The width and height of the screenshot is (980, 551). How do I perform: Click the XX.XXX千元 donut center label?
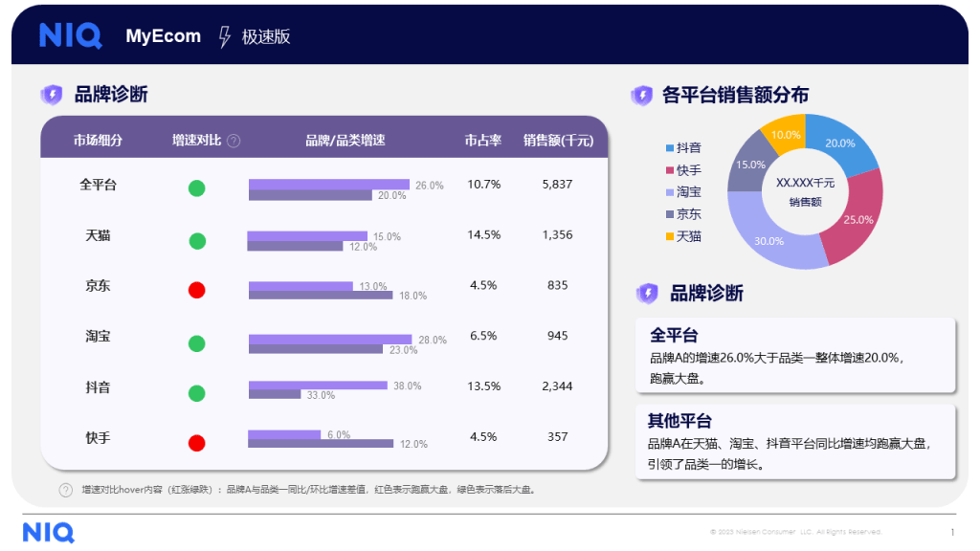coord(805,183)
